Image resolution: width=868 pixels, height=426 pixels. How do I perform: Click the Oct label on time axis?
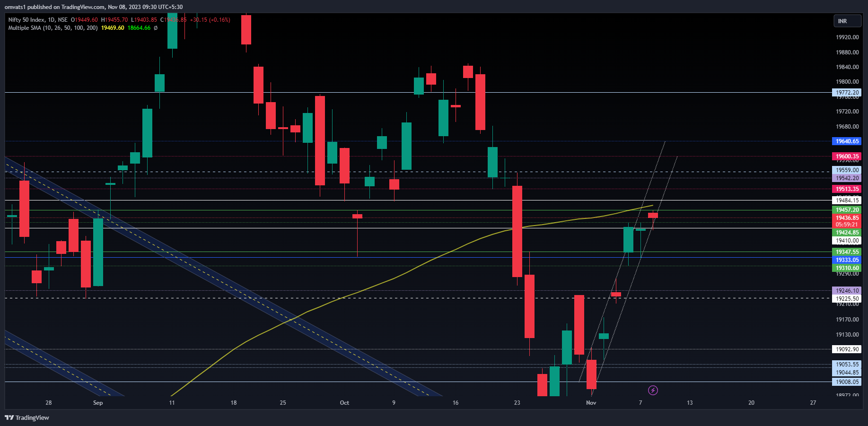[344, 403]
